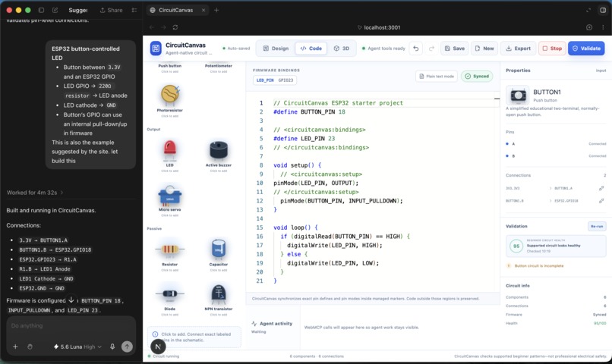Toggle the Synced status button

pos(477,77)
